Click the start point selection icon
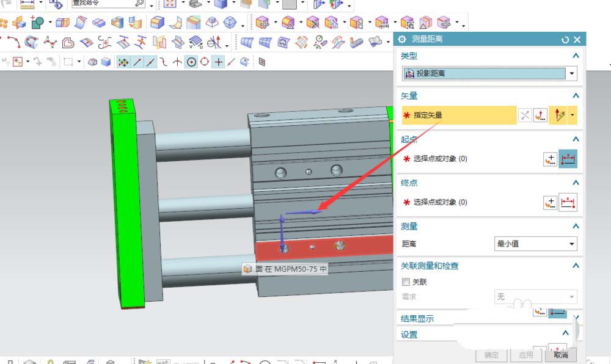The width and height of the screenshot is (611, 364). [x=568, y=159]
